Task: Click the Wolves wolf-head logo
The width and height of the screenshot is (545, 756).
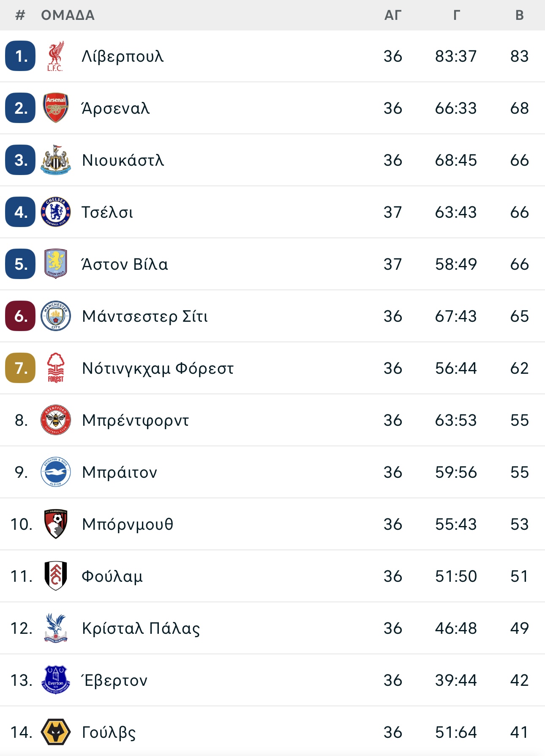Action: (x=56, y=732)
